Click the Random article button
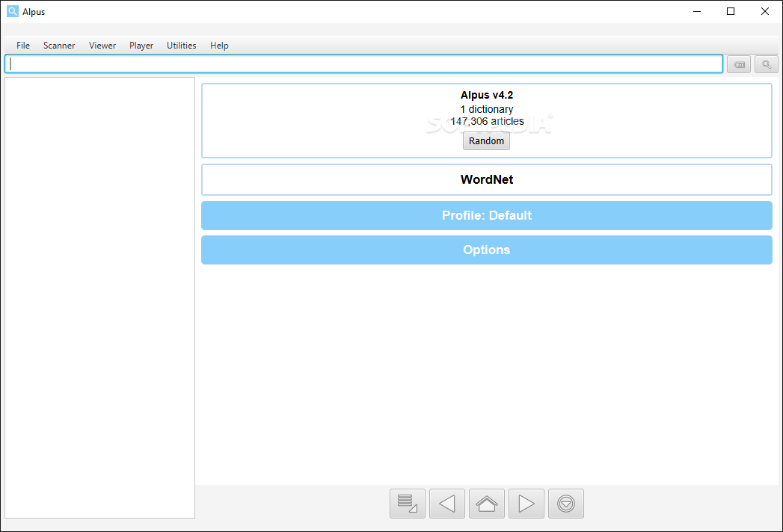This screenshot has width=783, height=532. 486,140
